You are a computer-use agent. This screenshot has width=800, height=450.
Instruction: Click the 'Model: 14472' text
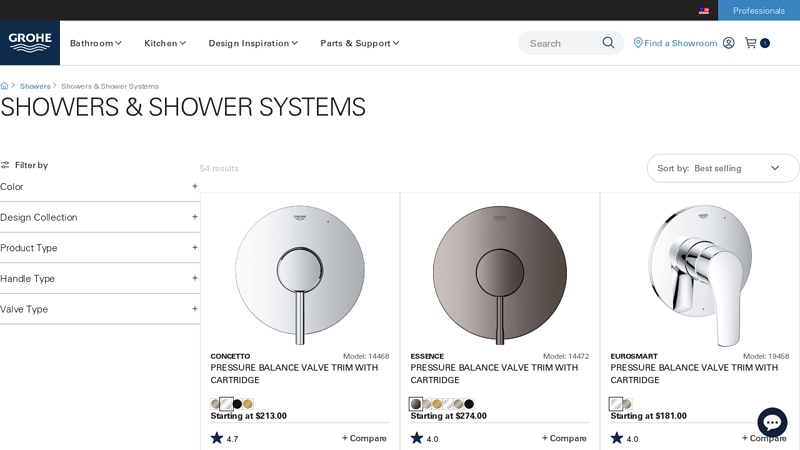tap(566, 356)
